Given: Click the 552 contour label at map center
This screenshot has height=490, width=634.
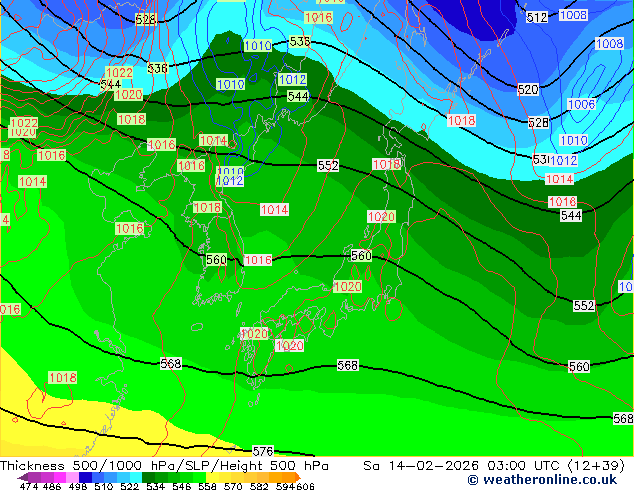Looking at the screenshot, I should [x=328, y=165].
